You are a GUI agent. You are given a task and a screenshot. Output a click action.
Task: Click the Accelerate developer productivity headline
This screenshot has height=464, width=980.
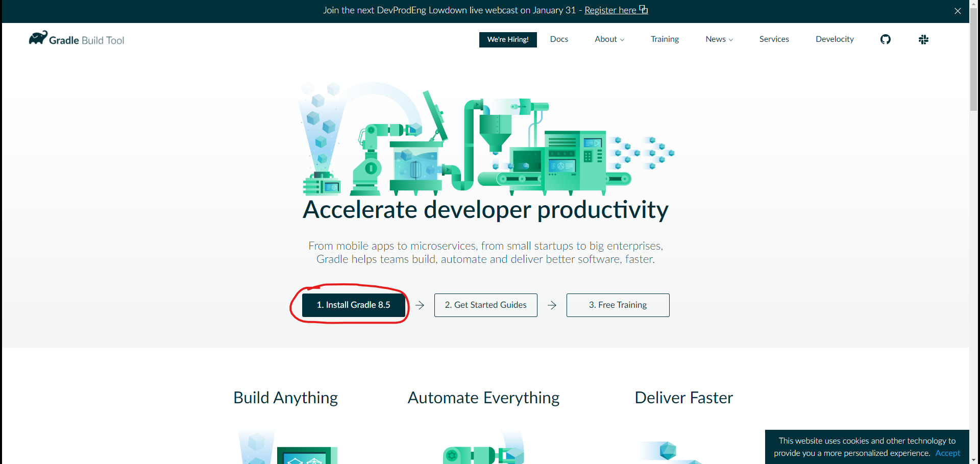pos(485,210)
